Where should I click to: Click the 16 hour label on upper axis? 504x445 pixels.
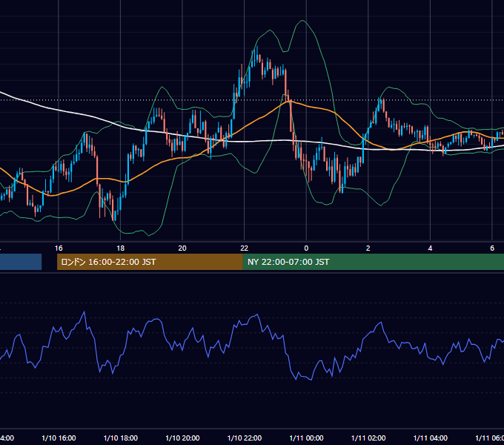[59, 248]
